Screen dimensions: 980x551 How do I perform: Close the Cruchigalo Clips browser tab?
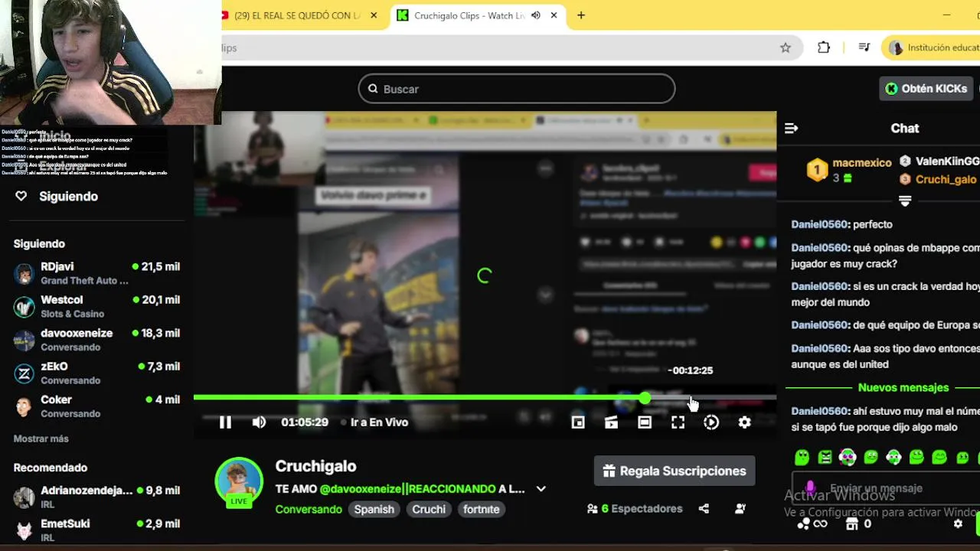[554, 15]
